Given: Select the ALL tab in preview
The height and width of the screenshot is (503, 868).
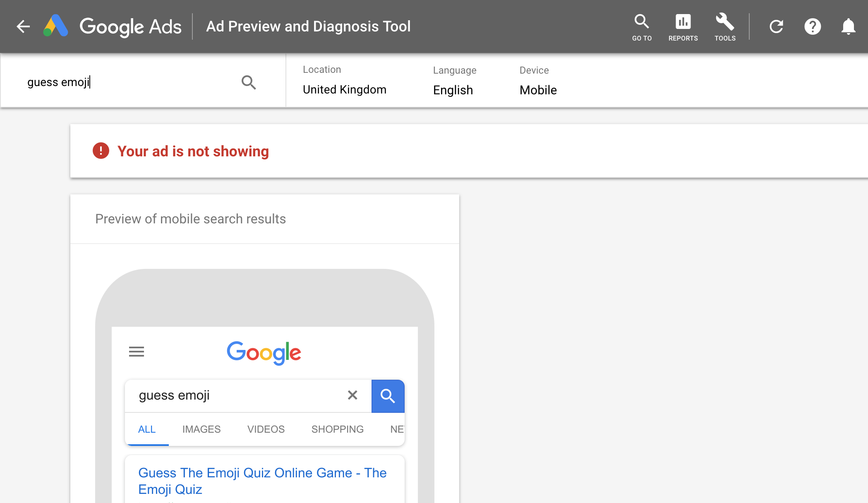Looking at the screenshot, I should 147,429.
